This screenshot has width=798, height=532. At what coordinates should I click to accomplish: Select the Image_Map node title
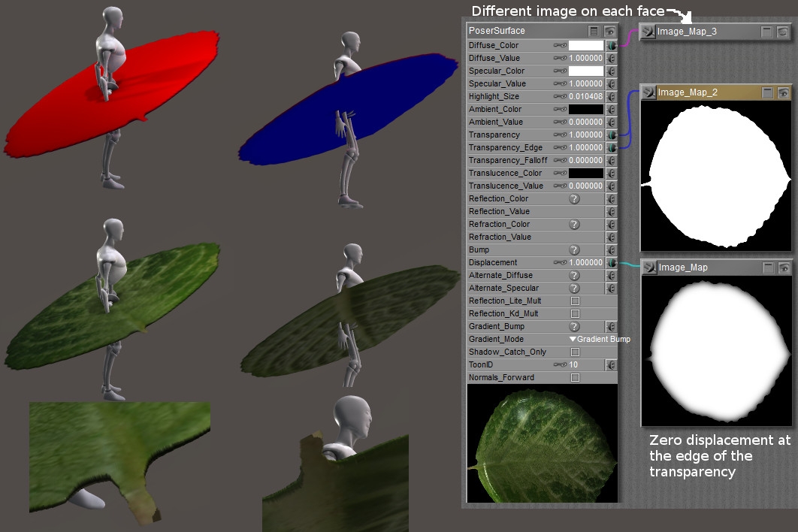pos(683,268)
